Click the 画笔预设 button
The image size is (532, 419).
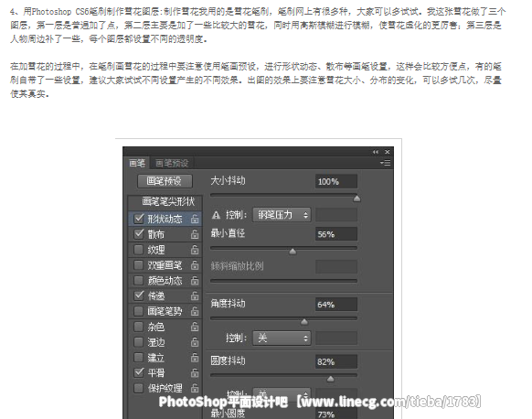click(165, 181)
